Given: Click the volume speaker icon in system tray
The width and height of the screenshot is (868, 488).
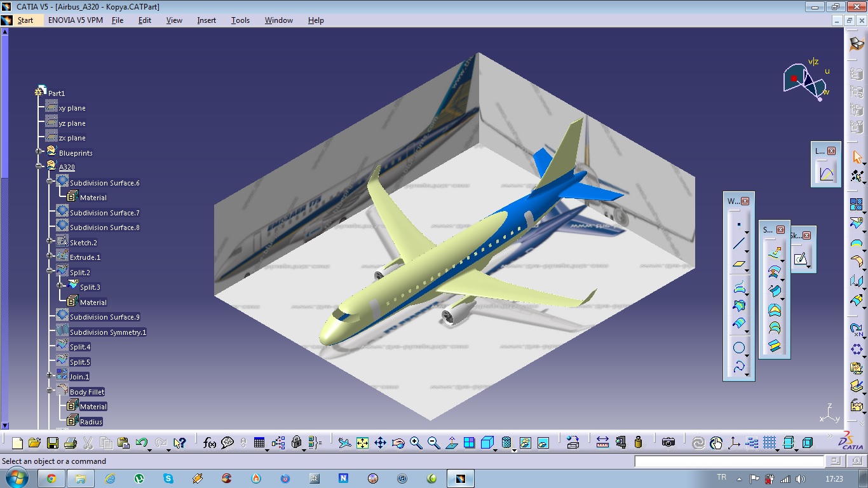Looking at the screenshot, I should 800,478.
